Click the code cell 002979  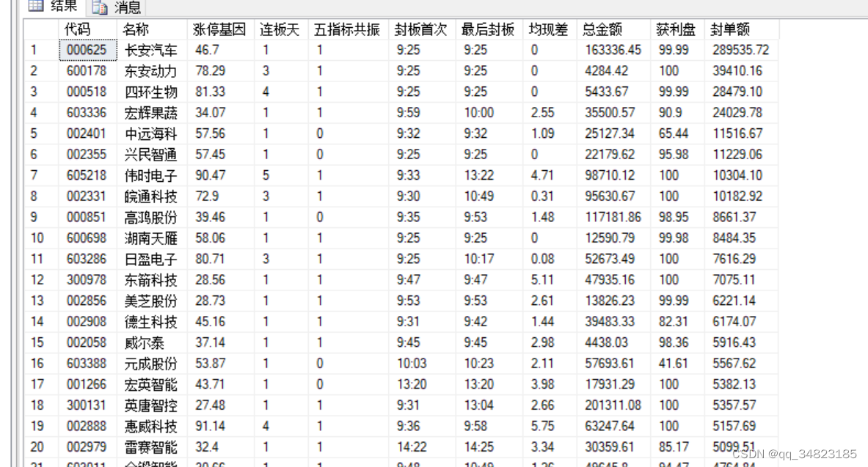coord(87,447)
